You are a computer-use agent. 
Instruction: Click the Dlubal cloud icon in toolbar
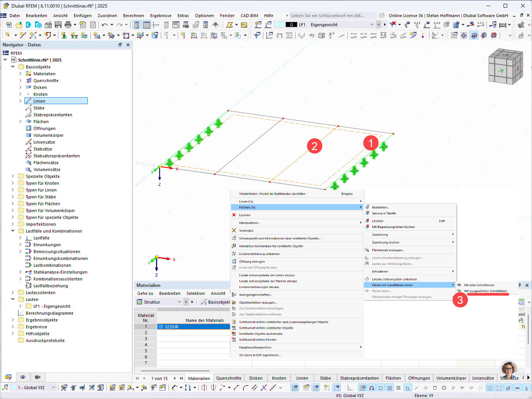point(28,25)
